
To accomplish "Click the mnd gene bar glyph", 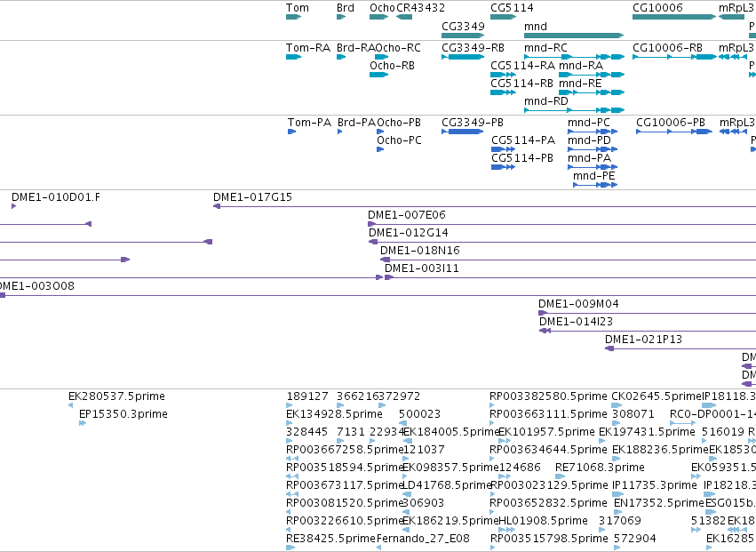I will [574, 36].
